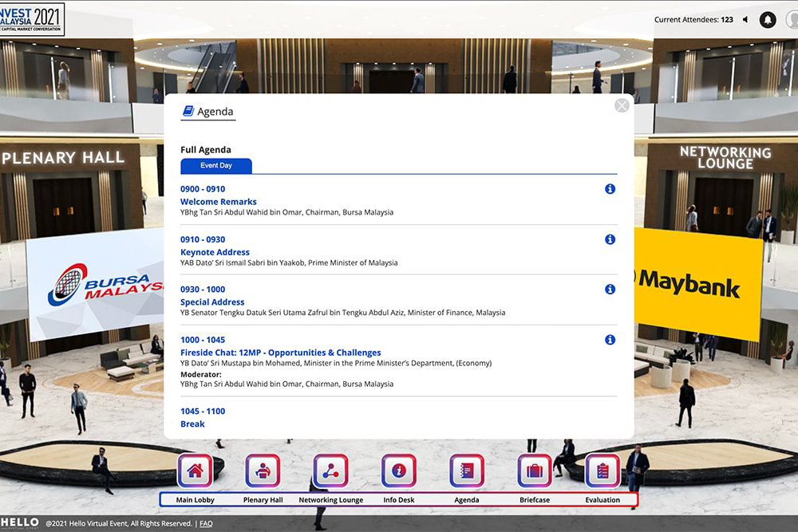The height and width of the screenshot is (532, 798).
Task: Click the Maybank banner
Action: [698, 284]
